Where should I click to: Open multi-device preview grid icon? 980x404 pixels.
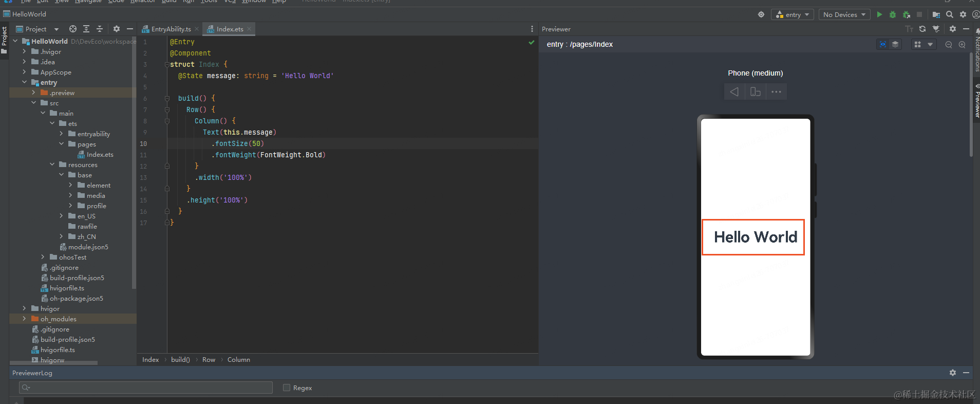(917, 45)
